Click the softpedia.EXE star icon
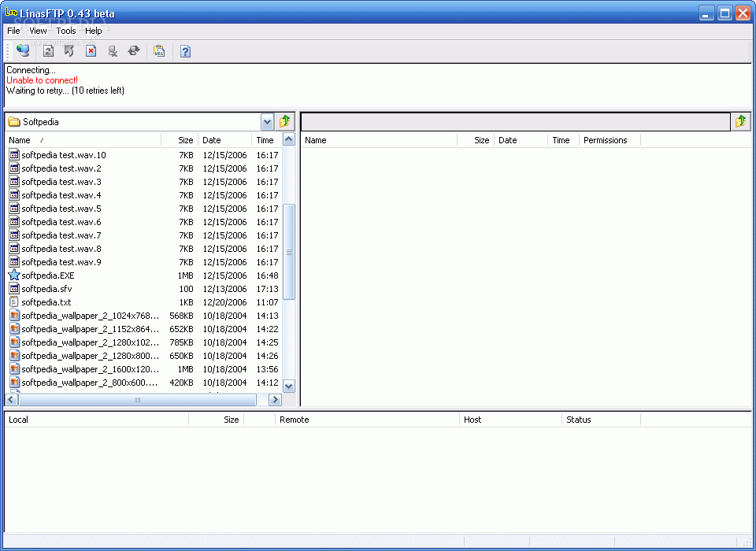 14,275
